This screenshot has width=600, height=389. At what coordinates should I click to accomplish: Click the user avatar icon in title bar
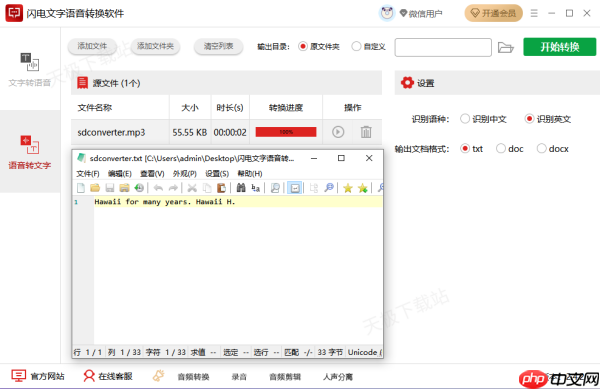[x=387, y=13]
